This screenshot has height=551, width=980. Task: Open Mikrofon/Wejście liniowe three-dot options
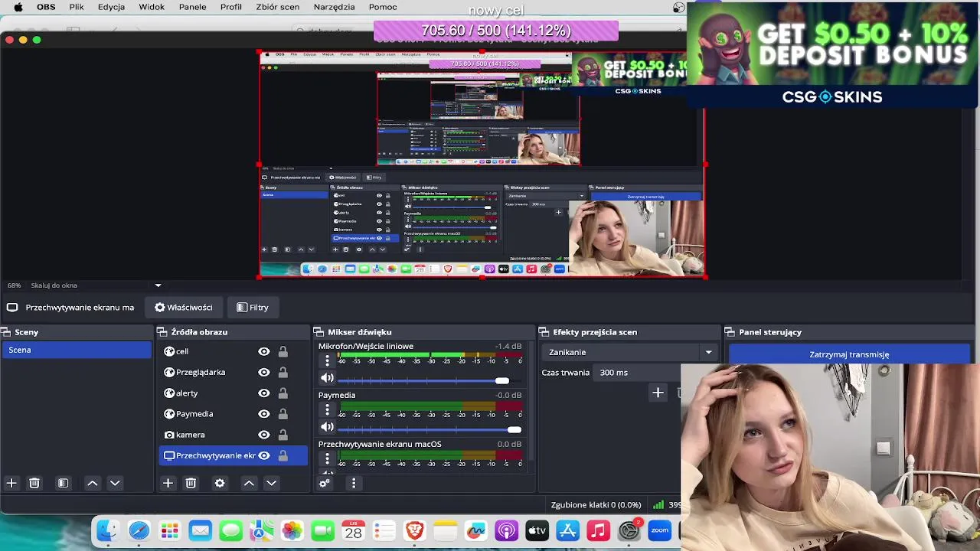[x=327, y=360]
